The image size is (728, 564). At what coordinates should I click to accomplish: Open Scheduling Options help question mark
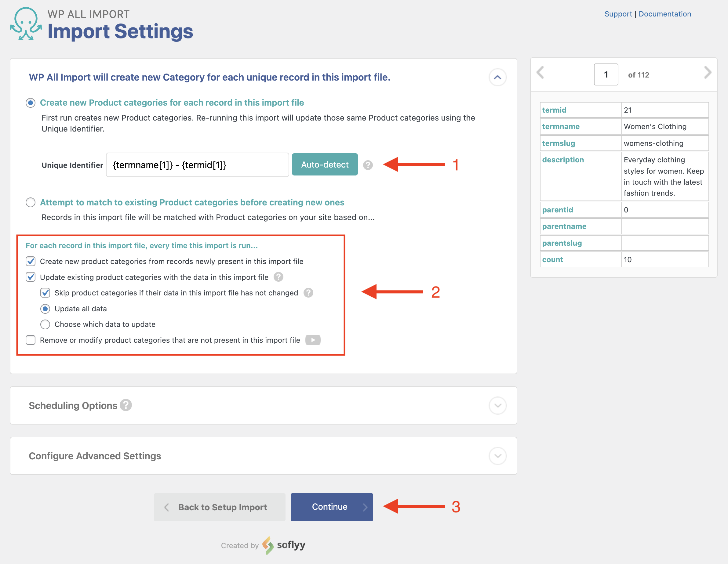tap(126, 405)
